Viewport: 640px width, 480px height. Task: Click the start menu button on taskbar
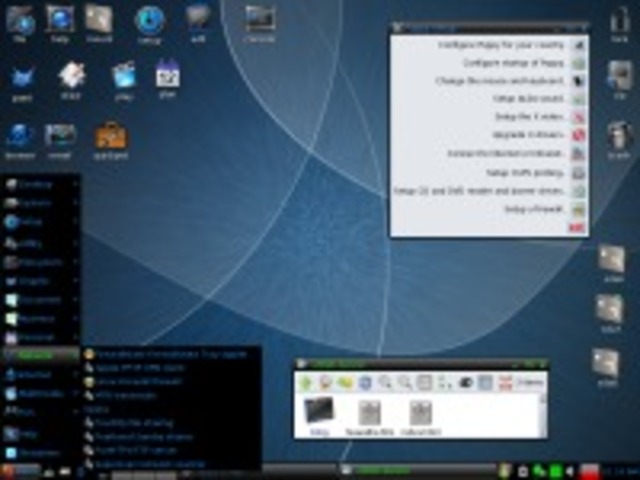pos(20,471)
